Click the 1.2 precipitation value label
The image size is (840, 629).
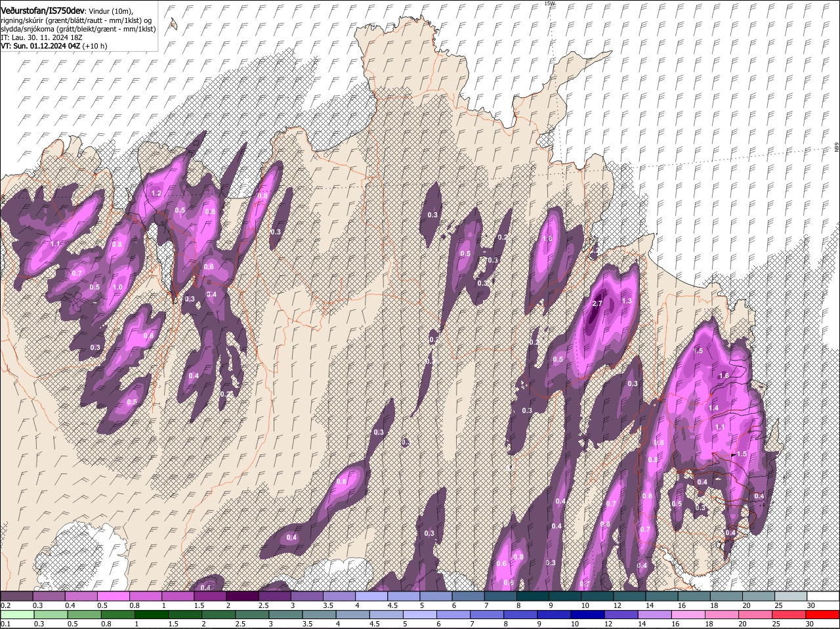(156, 194)
